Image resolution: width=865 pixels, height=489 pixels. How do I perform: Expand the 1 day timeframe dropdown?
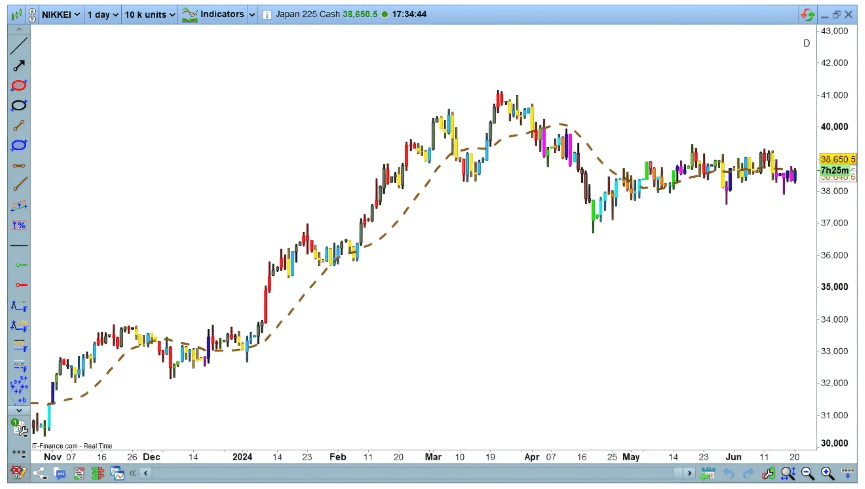[x=101, y=15]
